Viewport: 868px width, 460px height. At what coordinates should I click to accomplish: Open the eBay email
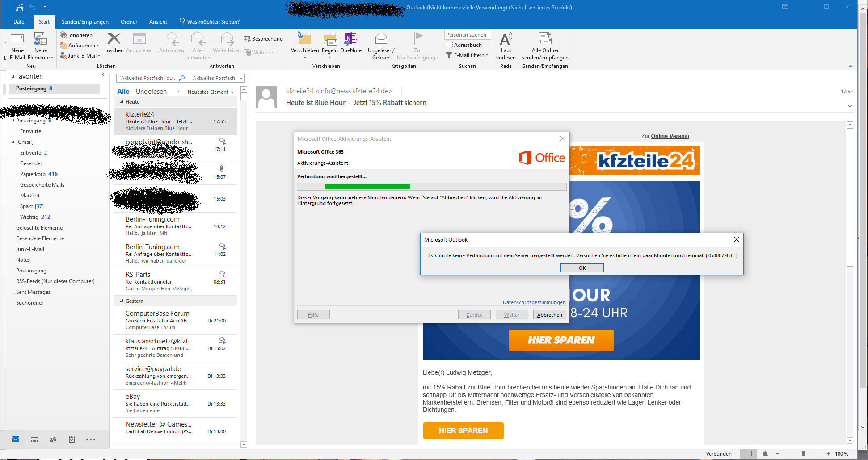(175, 403)
